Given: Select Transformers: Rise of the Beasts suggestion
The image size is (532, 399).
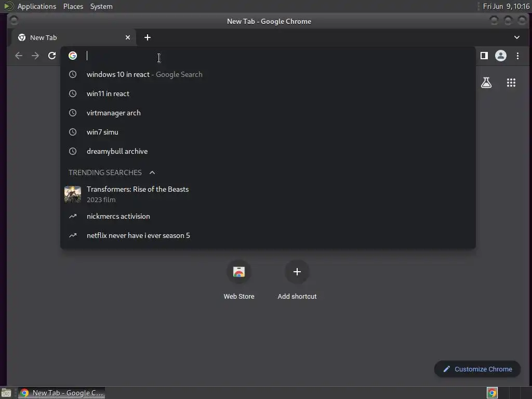Looking at the screenshot, I should (268, 194).
